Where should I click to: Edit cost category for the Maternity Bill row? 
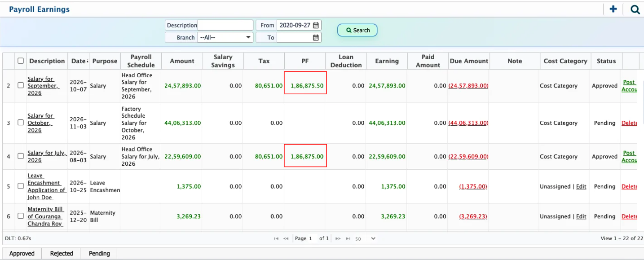581,216
